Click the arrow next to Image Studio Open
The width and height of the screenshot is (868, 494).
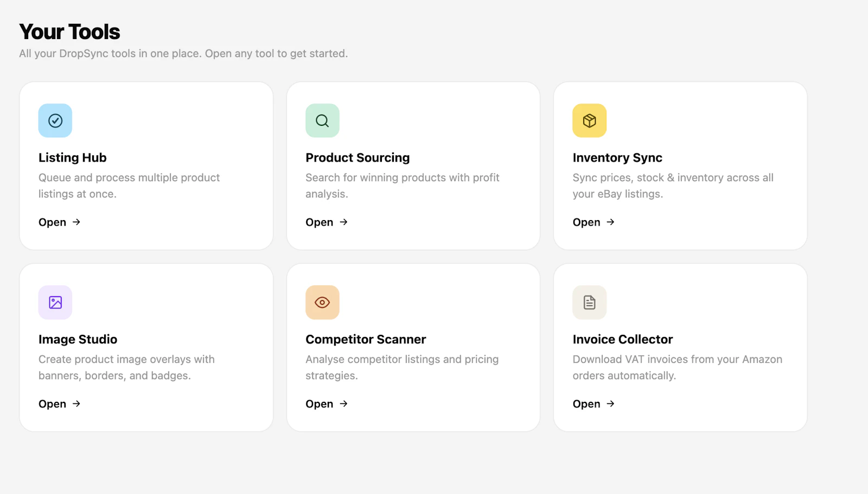point(76,403)
